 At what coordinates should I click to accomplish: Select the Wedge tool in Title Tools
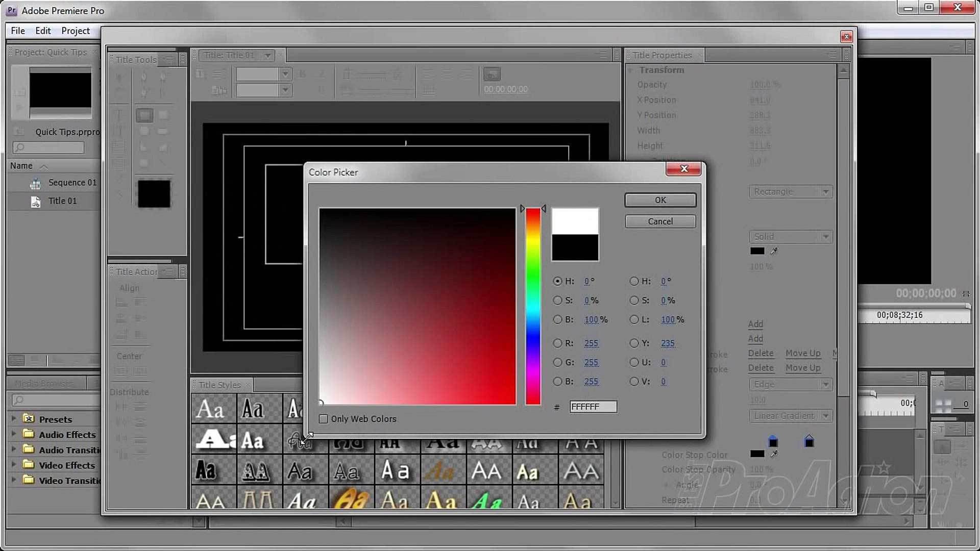click(144, 148)
